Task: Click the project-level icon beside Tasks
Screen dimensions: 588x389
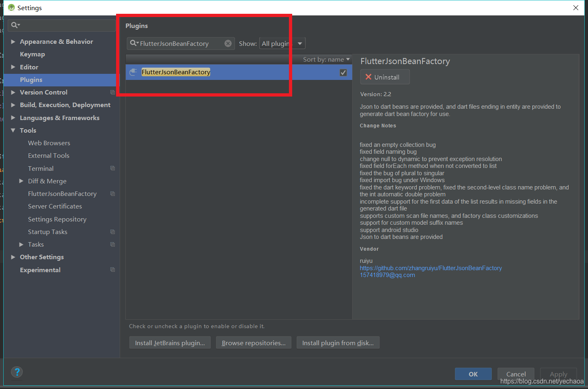Action: pos(113,245)
